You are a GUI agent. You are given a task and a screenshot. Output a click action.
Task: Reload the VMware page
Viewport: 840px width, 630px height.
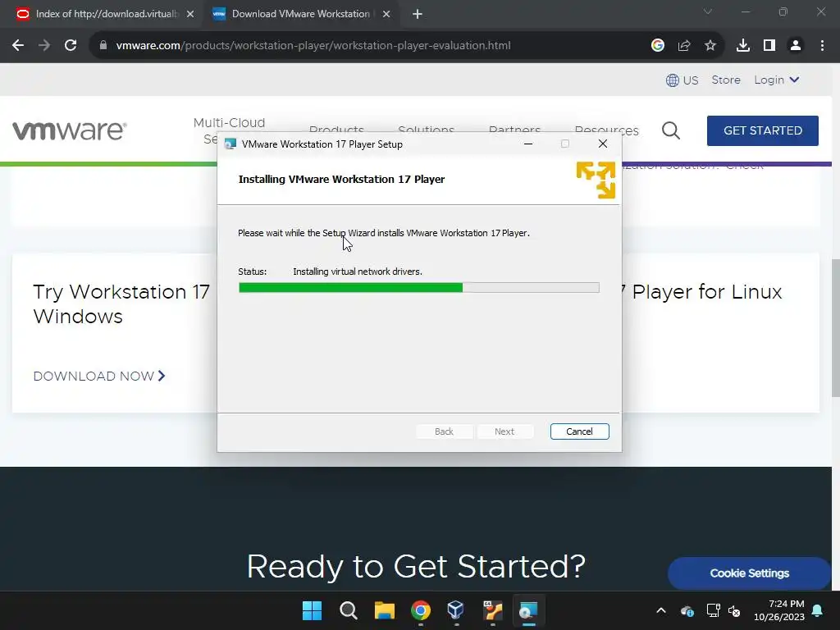pos(71,46)
